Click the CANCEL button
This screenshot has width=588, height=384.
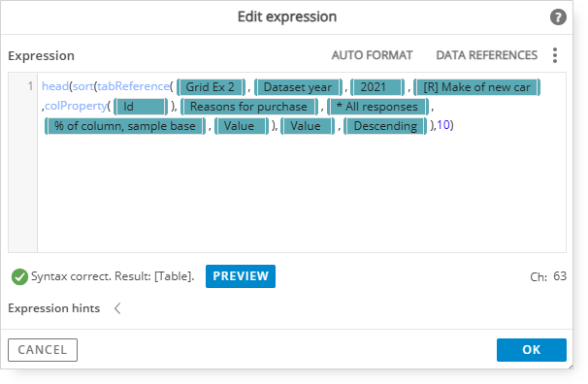pyautogui.click(x=43, y=350)
